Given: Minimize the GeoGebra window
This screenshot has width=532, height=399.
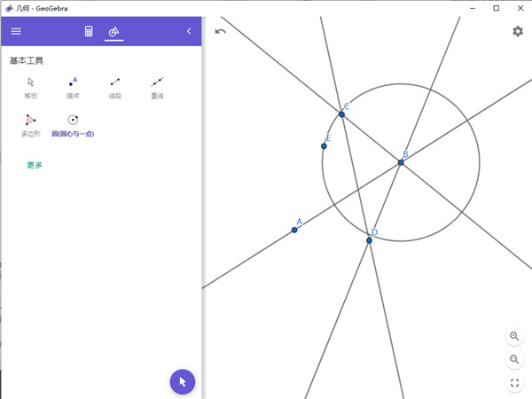Looking at the screenshot, I should (473, 8).
